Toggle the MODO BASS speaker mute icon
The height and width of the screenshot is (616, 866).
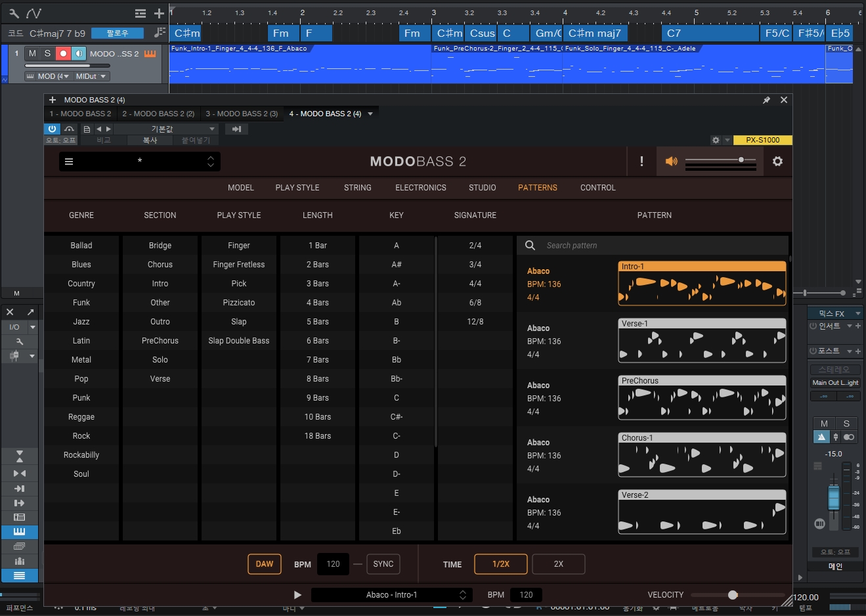(671, 161)
